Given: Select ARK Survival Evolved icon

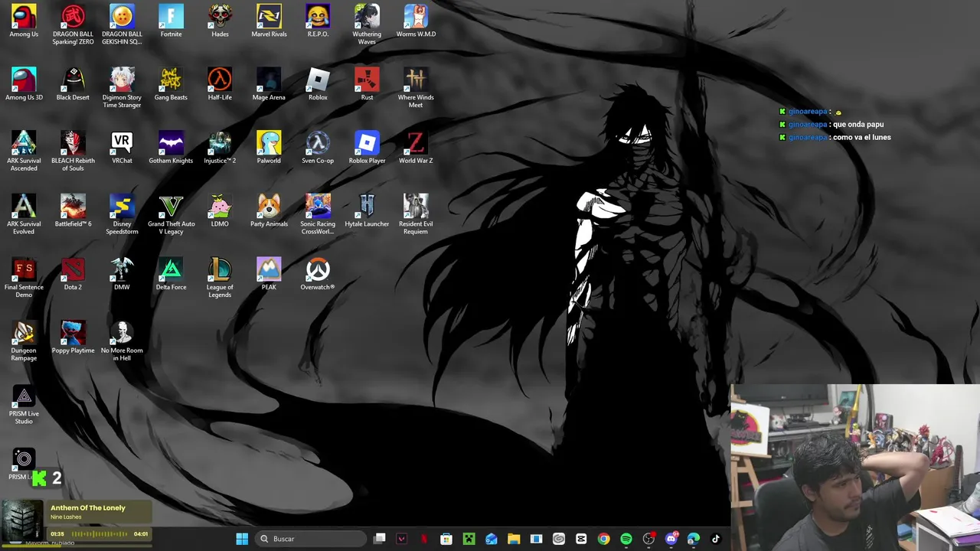Looking at the screenshot, I should (24, 215).
